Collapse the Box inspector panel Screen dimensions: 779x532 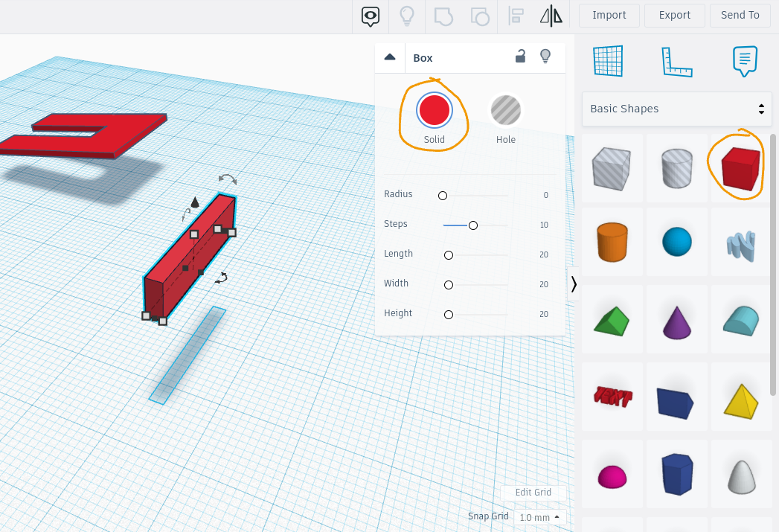(x=390, y=57)
